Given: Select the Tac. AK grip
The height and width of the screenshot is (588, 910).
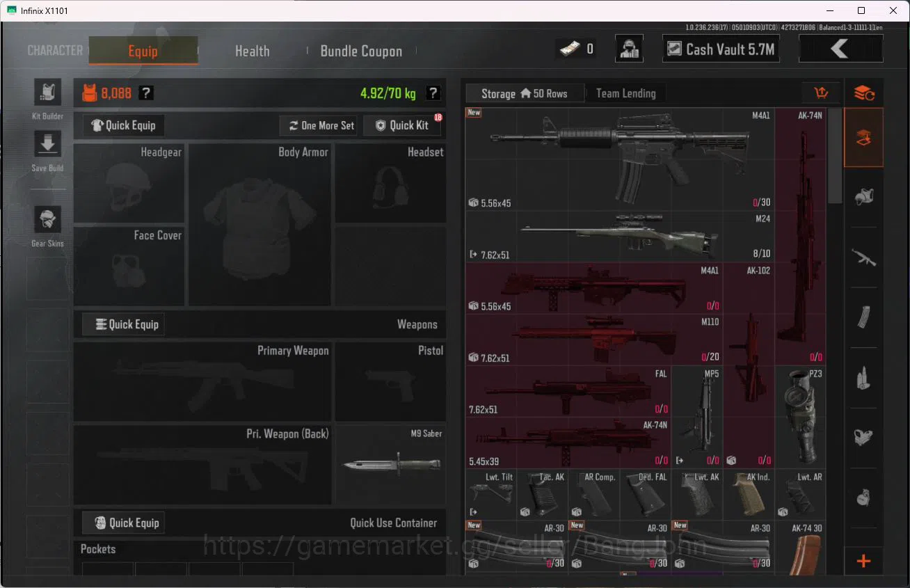Looking at the screenshot, I should pyautogui.click(x=543, y=494).
